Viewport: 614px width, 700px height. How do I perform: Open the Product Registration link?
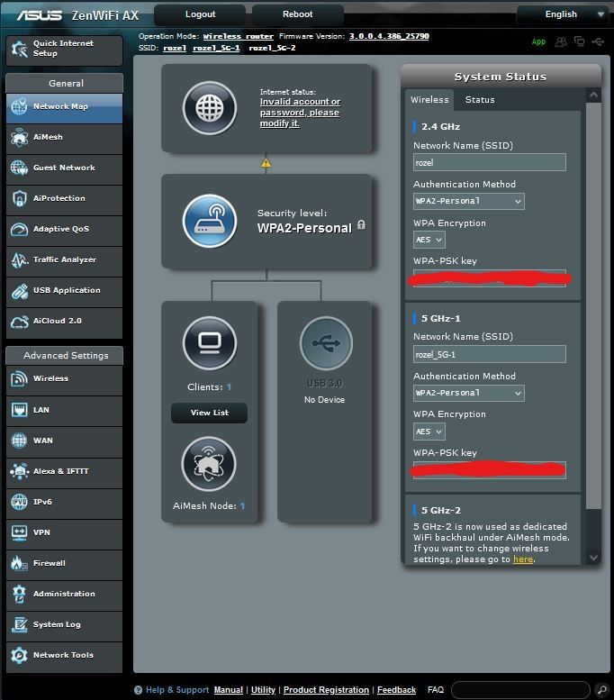326,690
